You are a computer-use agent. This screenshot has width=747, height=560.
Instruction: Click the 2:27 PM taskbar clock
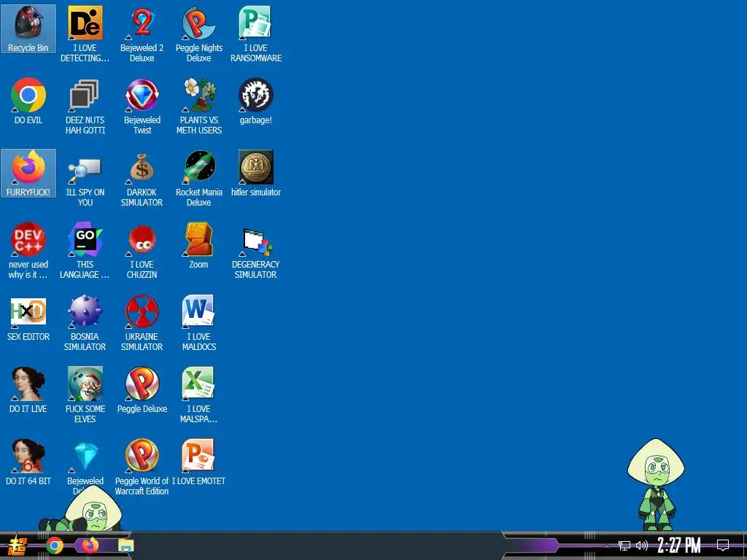tap(679, 545)
